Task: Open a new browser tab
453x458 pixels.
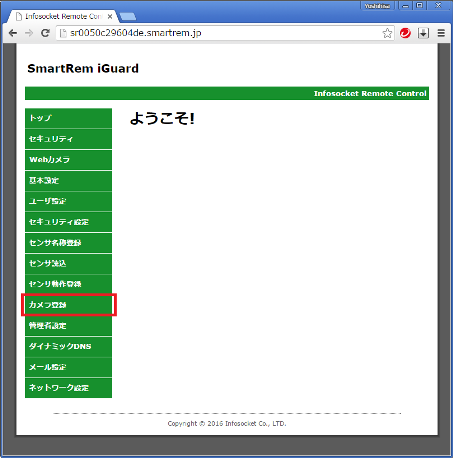Action: (x=127, y=16)
